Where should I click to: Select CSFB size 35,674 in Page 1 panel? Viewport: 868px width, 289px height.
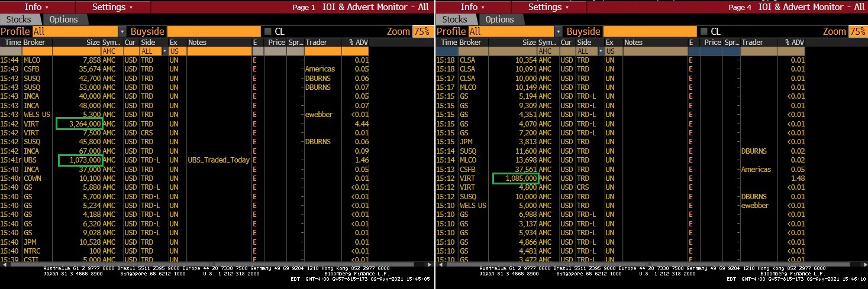(x=89, y=69)
